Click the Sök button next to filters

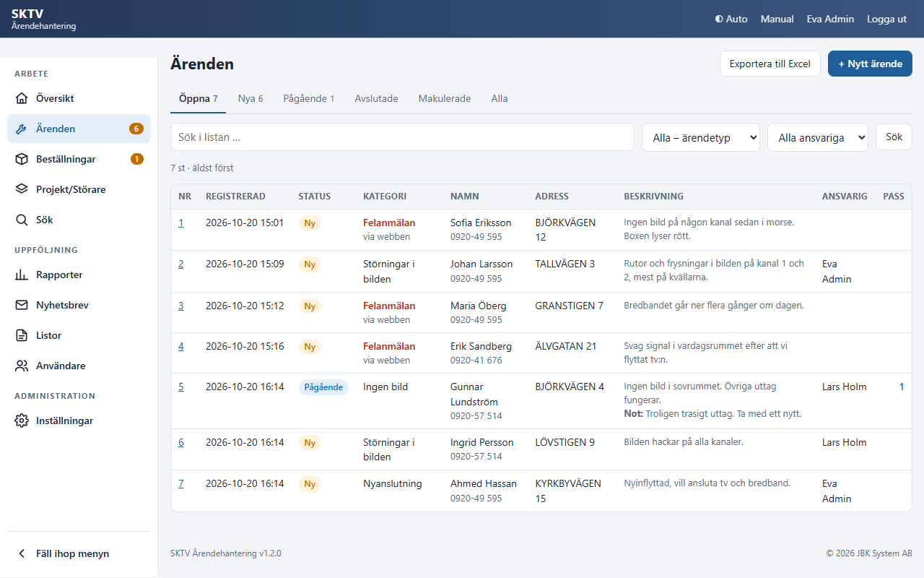pyautogui.click(x=894, y=137)
